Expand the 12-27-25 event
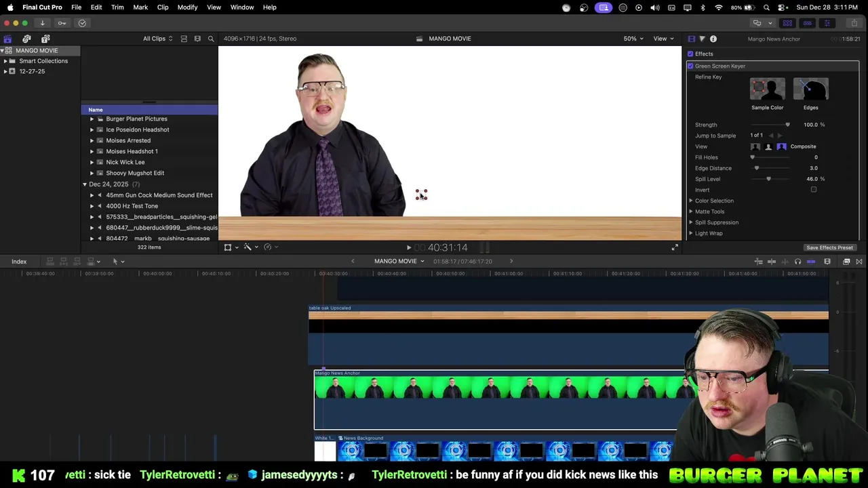The image size is (868, 488). [5, 71]
